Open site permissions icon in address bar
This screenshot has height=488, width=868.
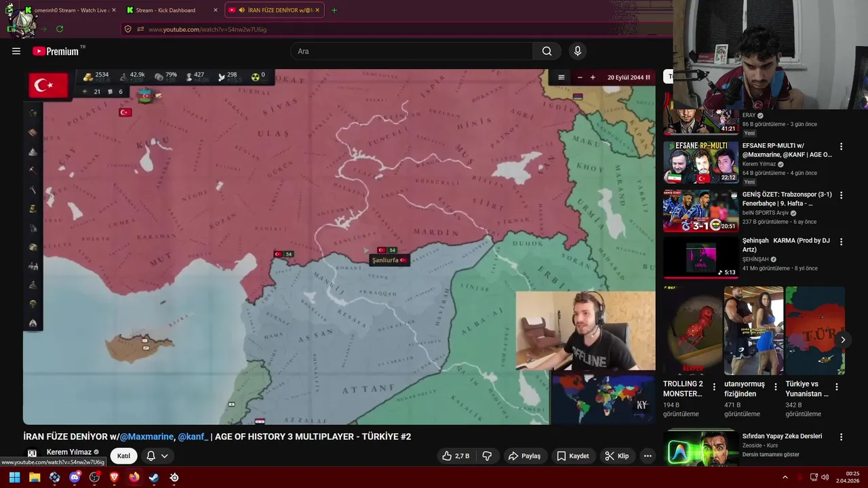[140, 29]
